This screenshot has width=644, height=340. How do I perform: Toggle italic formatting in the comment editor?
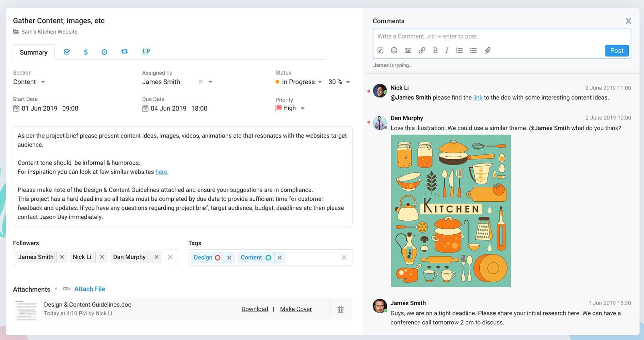click(x=447, y=50)
